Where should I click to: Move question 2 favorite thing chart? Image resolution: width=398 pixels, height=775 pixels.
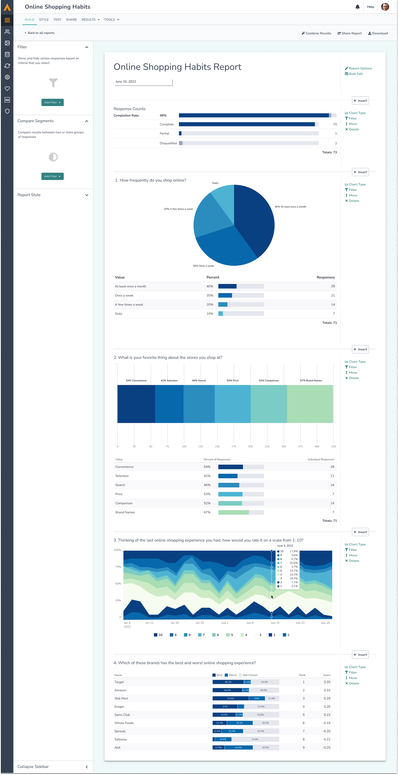tap(351, 373)
